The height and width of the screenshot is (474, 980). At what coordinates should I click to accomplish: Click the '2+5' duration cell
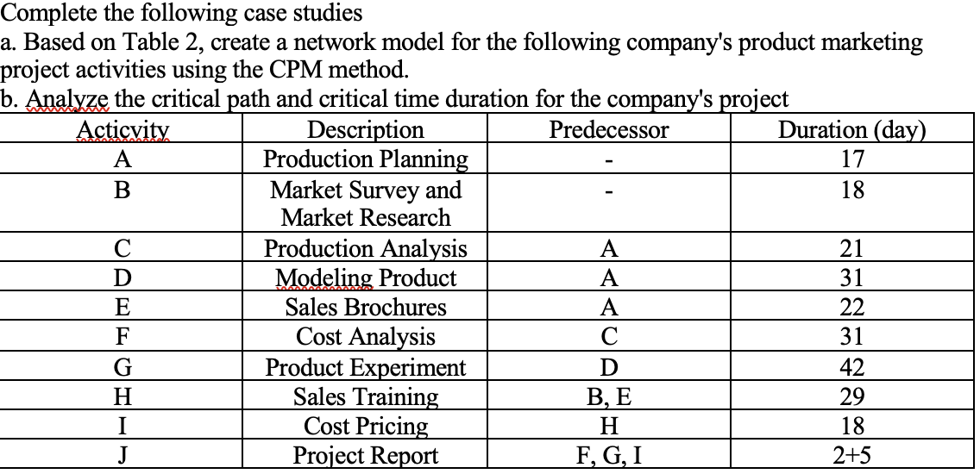[851, 456]
